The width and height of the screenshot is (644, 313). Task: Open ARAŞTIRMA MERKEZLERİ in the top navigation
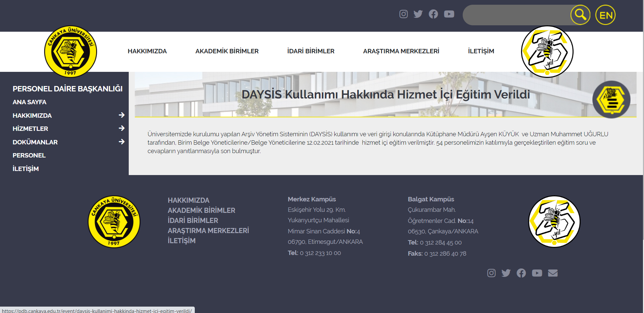pyautogui.click(x=401, y=51)
